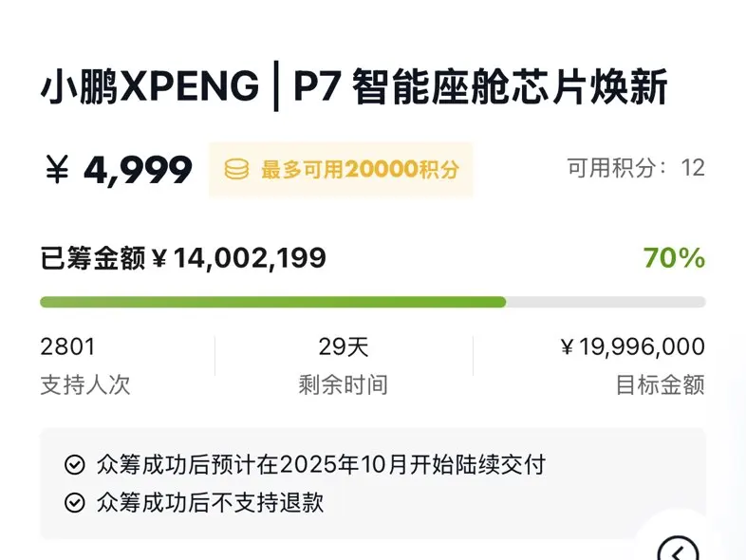Open the 最多可用20000积分 points badge
Image resolution: width=746 pixels, height=560 pixels.
[x=341, y=169]
